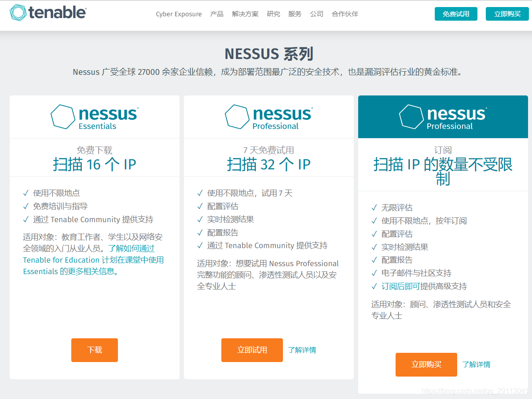
Task: Click the 免费培训与指导 feature line
Action: [60, 206]
